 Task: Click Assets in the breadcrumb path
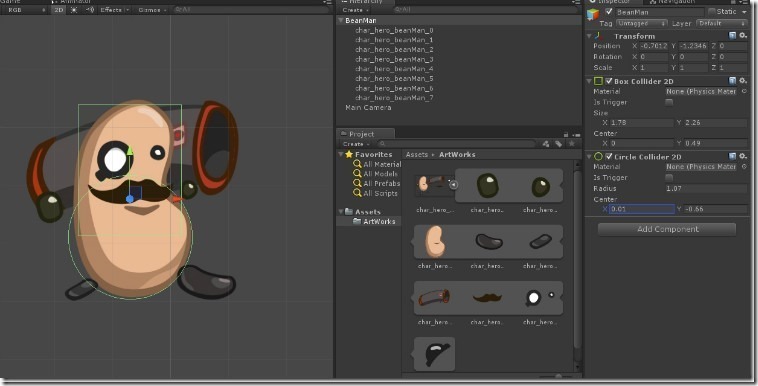417,154
